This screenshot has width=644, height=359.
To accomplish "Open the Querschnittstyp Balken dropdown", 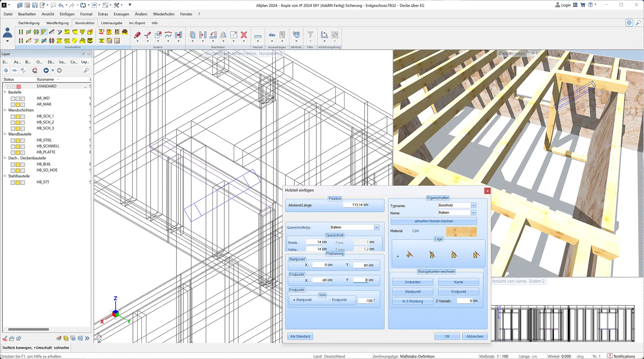I will pyautogui.click(x=377, y=227).
